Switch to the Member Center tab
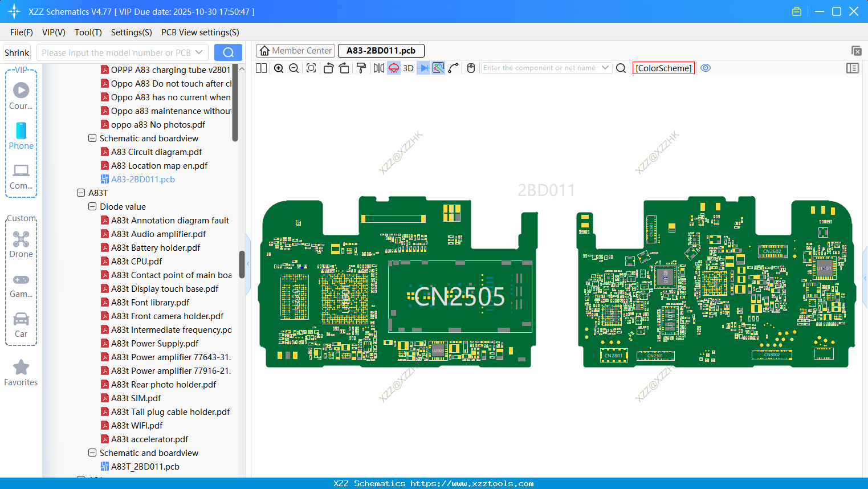 coord(296,51)
